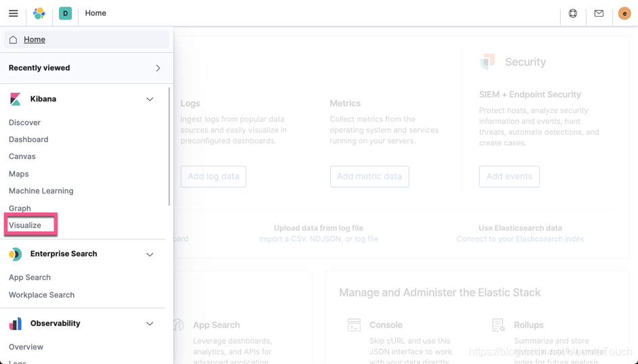Click Enterprise Search section title
This screenshot has height=364, width=638.
[64, 254]
